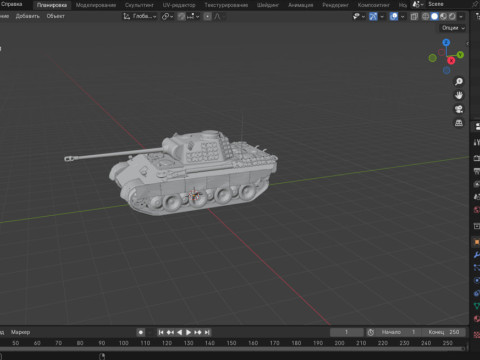Screen dimensions: 480x360
Task: Toggle viewport overlays
Action: point(394,16)
